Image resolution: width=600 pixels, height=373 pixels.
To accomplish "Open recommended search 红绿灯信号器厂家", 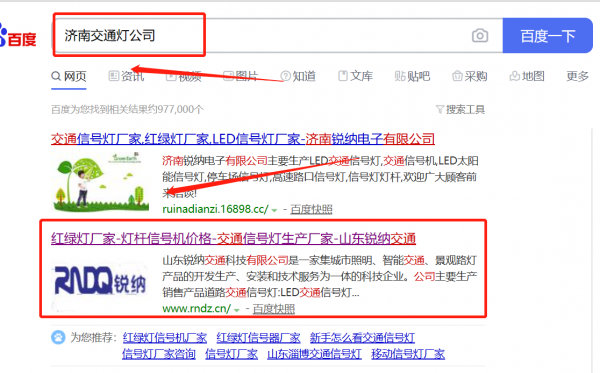I will (258, 337).
